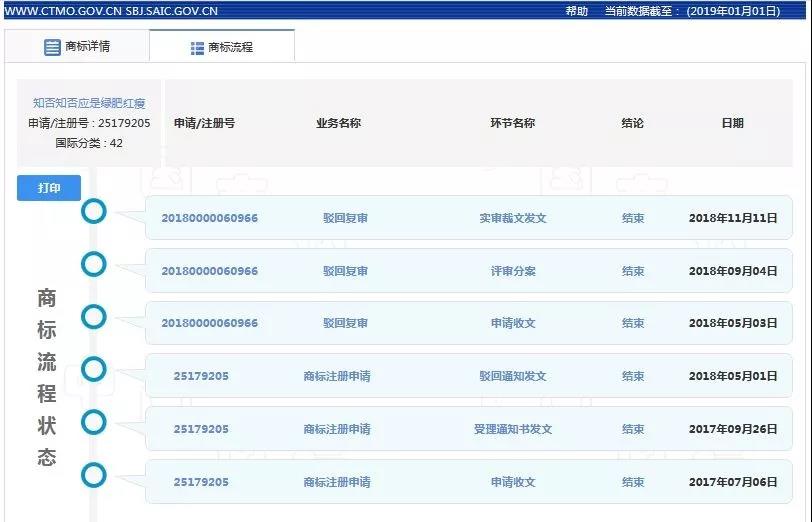The height and width of the screenshot is (522, 812).
Task: Click the timeline circle for 2018年11月11日
Action: (94, 211)
